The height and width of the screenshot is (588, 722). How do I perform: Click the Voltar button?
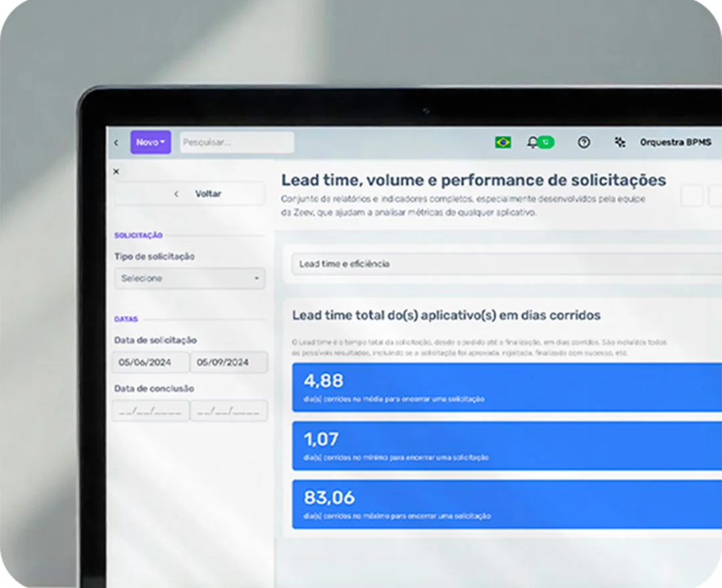[190, 194]
